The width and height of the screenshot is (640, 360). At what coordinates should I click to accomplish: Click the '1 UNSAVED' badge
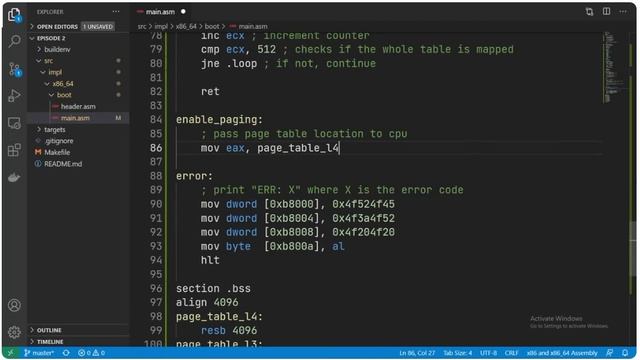pyautogui.click(x=98, y=27)
